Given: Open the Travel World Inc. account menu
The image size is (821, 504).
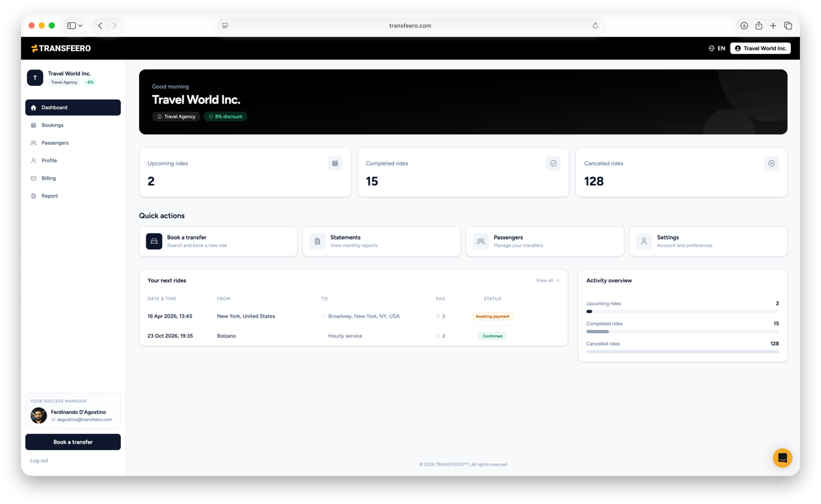Looking at the screenshot, I should tap(761, 49).
